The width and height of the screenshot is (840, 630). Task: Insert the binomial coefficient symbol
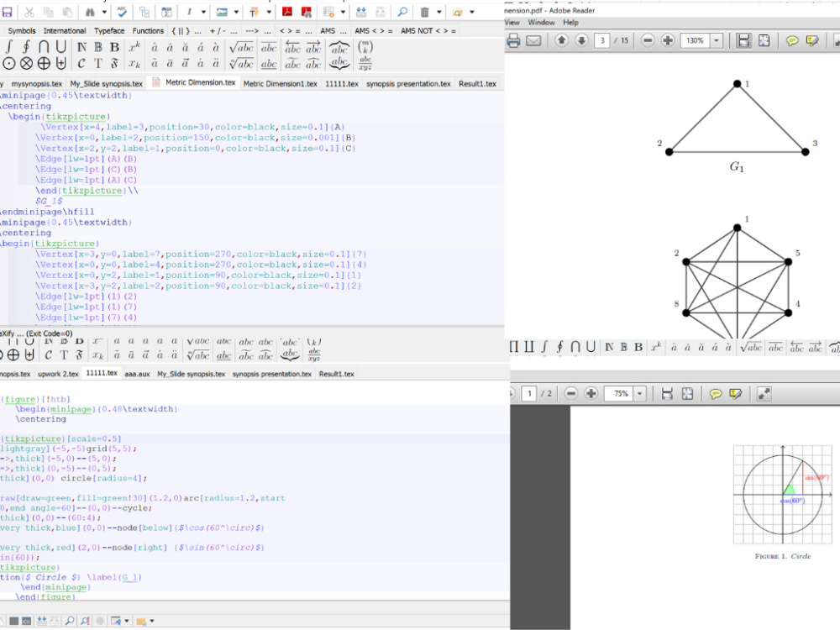(365, 47)
